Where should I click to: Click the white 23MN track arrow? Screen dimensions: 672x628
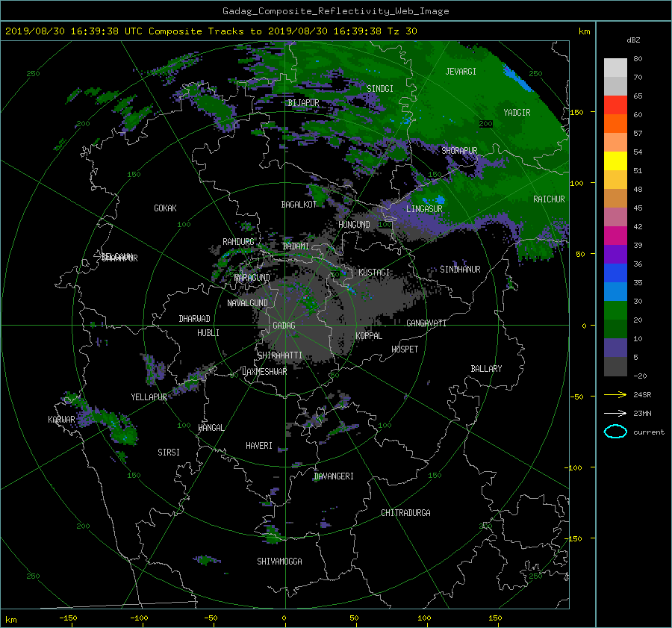click(615, 413)
